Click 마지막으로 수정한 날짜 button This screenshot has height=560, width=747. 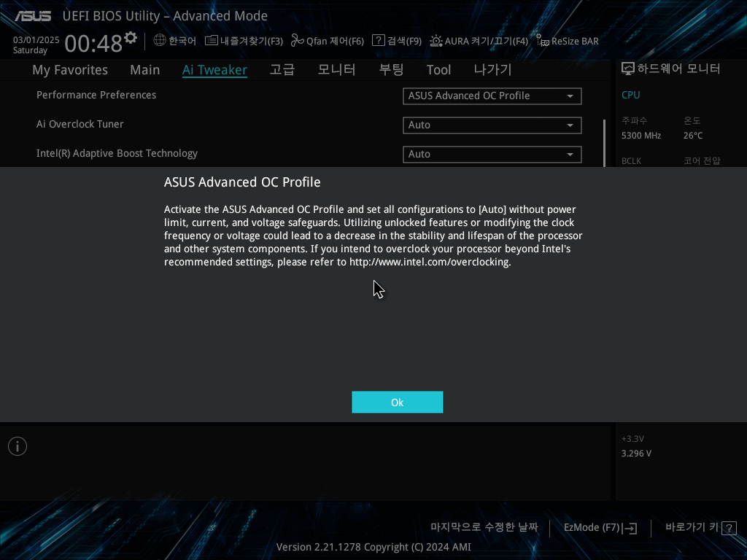484,527
